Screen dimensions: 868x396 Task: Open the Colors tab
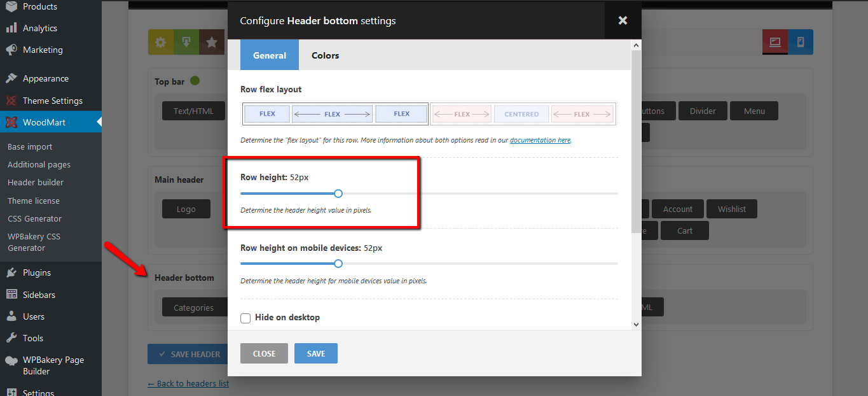326,55
